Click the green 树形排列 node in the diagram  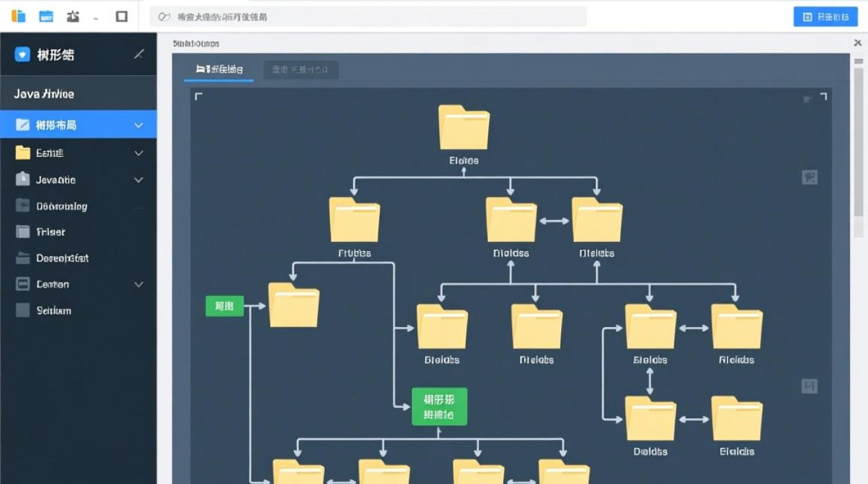tap(439, 406)
